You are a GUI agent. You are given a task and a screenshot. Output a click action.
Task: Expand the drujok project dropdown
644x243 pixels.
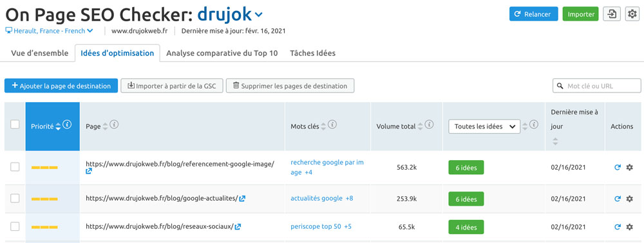258,15
